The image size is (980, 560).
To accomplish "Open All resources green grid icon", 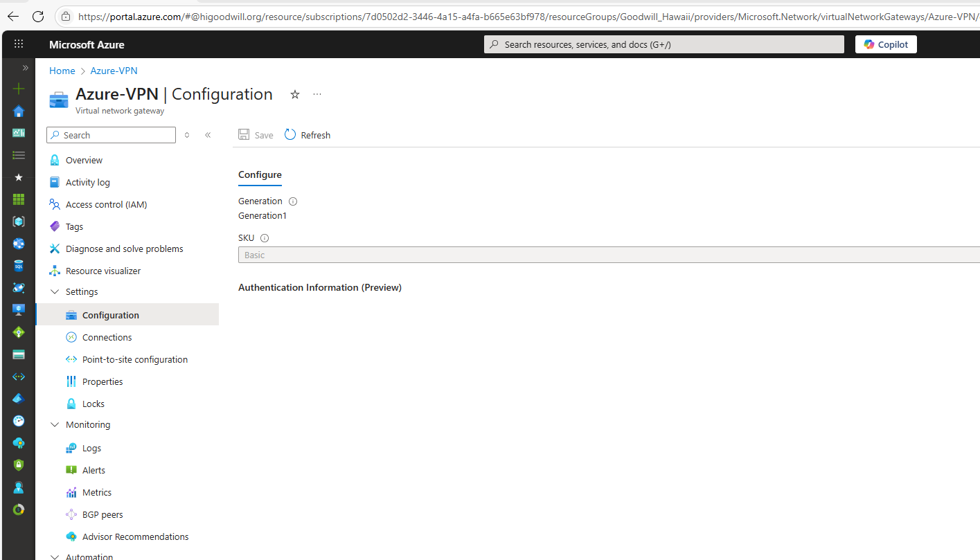I will tap(19, 199).
